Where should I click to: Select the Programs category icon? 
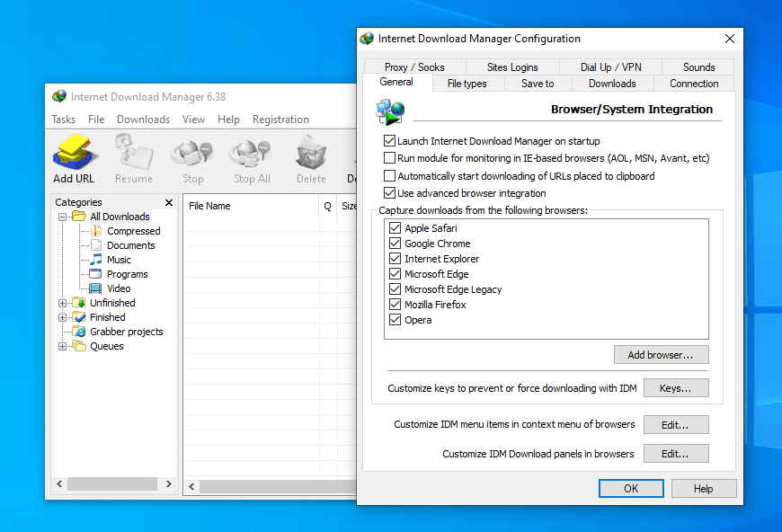(x=95, y=274)
